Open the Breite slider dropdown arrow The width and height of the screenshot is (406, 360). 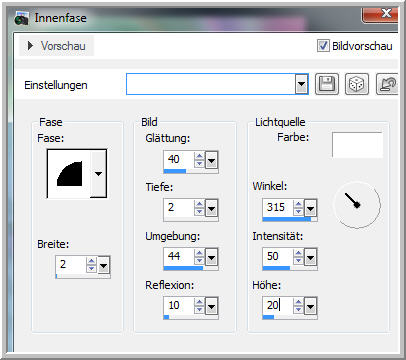click(x=104, y=266)
